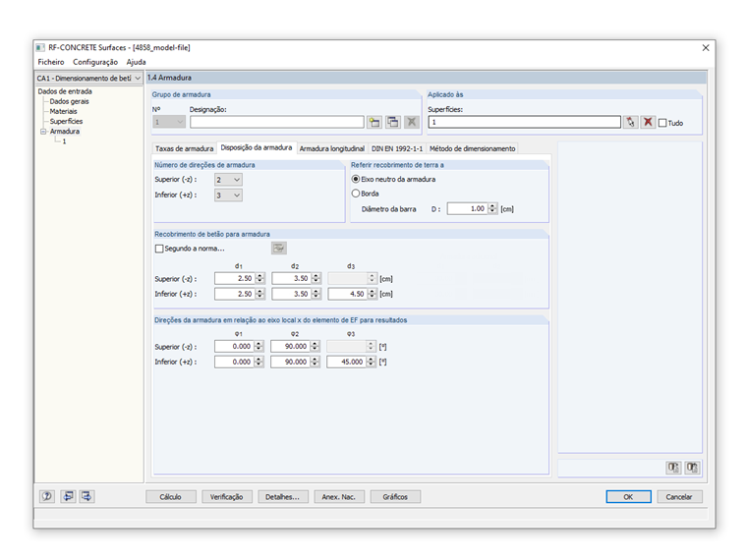
Task: Open the help icon at bottom left
Action: pos(47,496)
